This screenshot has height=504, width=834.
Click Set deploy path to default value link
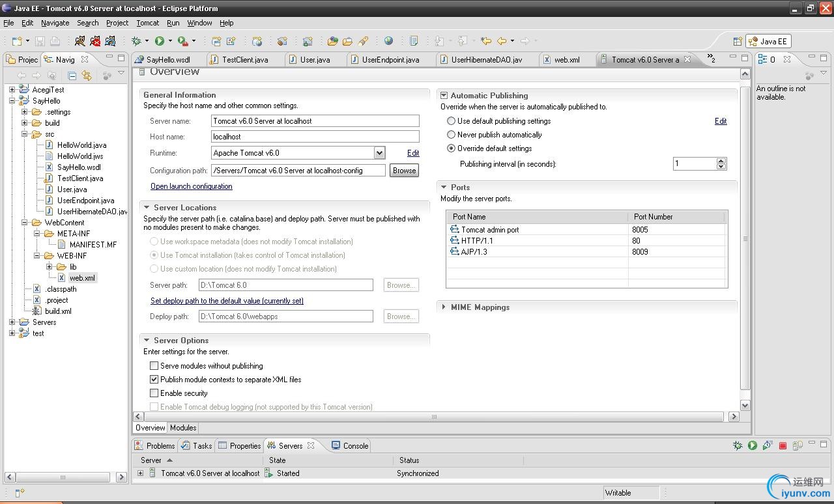[x=227, y=301]
